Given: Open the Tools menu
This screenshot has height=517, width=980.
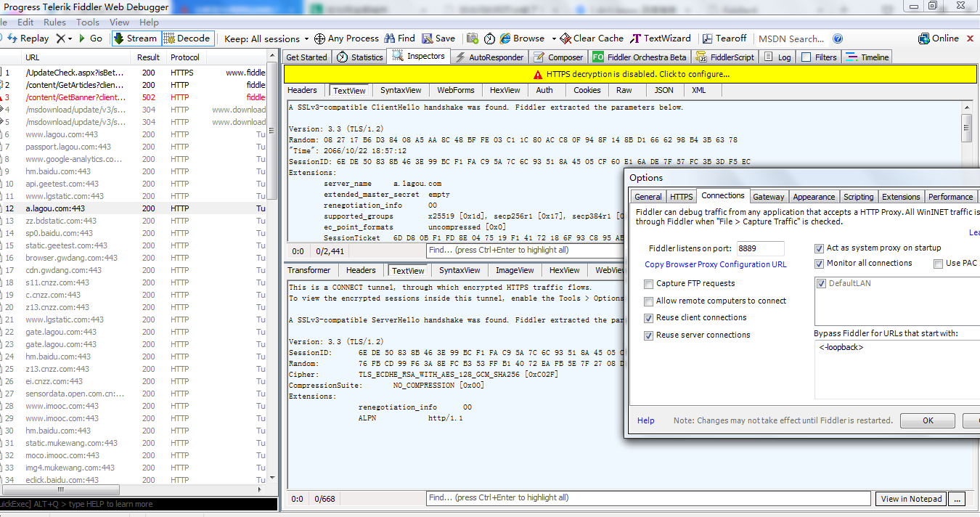Looking at the screenshot, I should click(x=88, y=23).
